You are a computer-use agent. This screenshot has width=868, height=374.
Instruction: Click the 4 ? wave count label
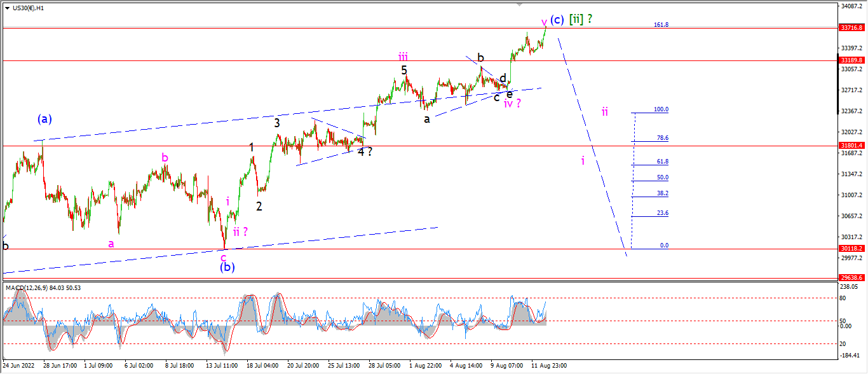[x=365, y=151]
